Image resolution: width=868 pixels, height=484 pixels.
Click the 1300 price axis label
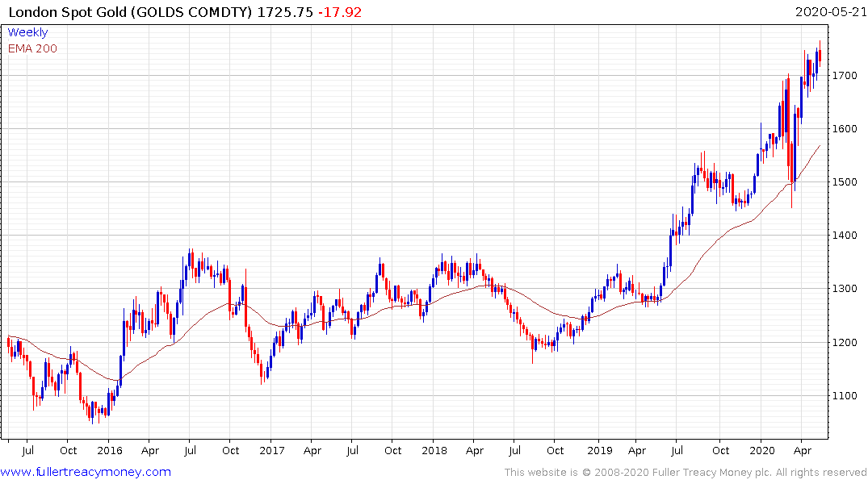coord(845,289)
